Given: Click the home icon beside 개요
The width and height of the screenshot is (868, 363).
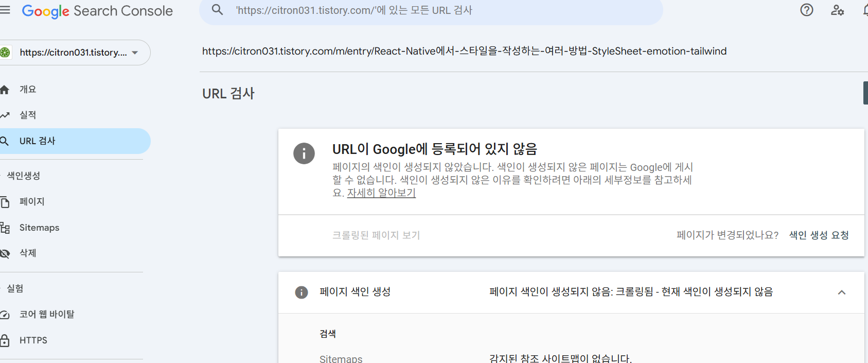Looking at the screenshot, I should click(5, 90).
